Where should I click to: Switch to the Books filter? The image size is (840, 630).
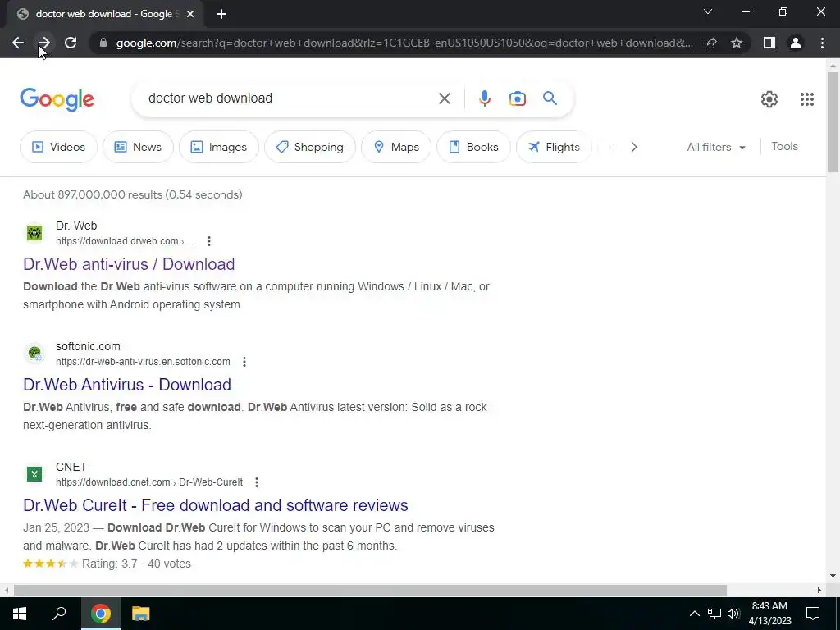pyautogui.click(x=473, y=147)
